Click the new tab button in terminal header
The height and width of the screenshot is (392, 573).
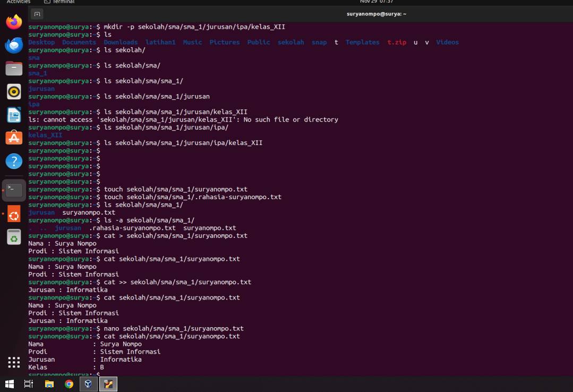click(x=37, y=14)
